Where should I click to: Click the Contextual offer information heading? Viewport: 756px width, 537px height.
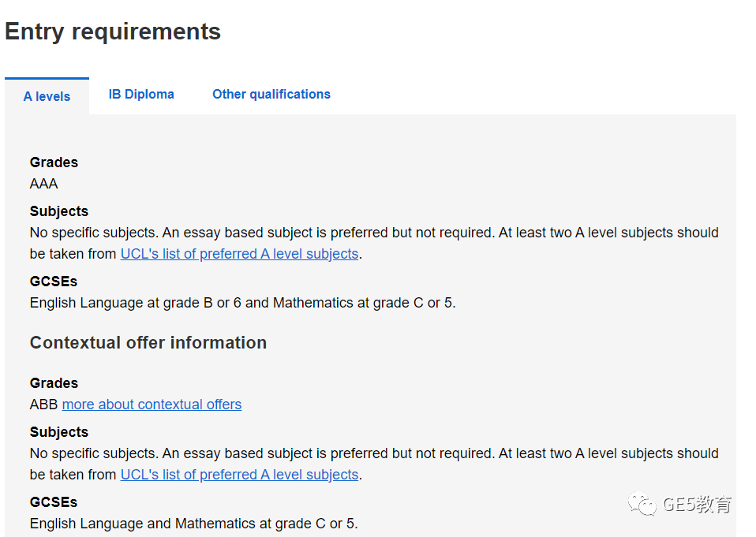pos(148,342)
